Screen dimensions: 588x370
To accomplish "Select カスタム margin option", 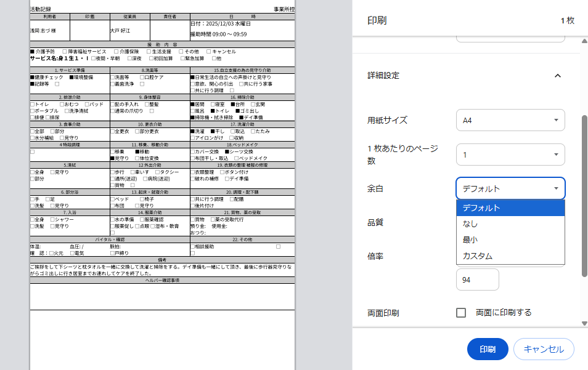I will pyautogui.click(x=510, y=255).
